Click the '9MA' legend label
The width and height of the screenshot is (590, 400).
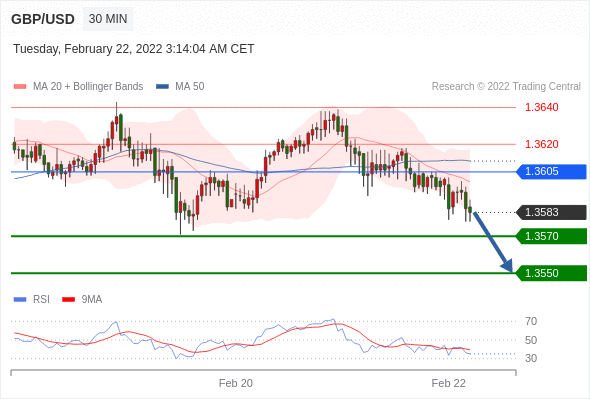(x=92, y=300)
